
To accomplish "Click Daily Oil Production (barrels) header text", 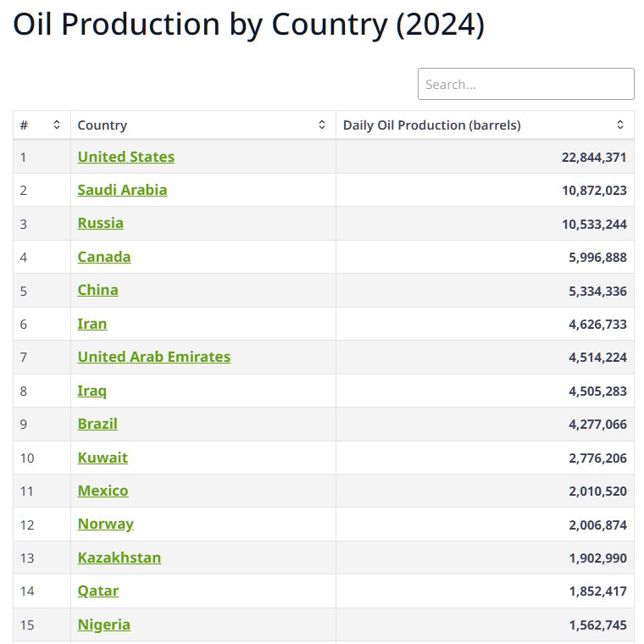I will click(431, 125).
